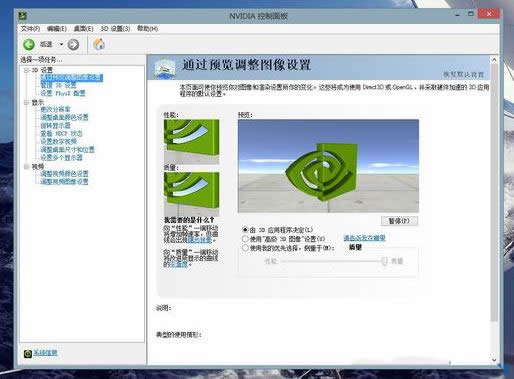Click the page header image icon

(165, 68)
